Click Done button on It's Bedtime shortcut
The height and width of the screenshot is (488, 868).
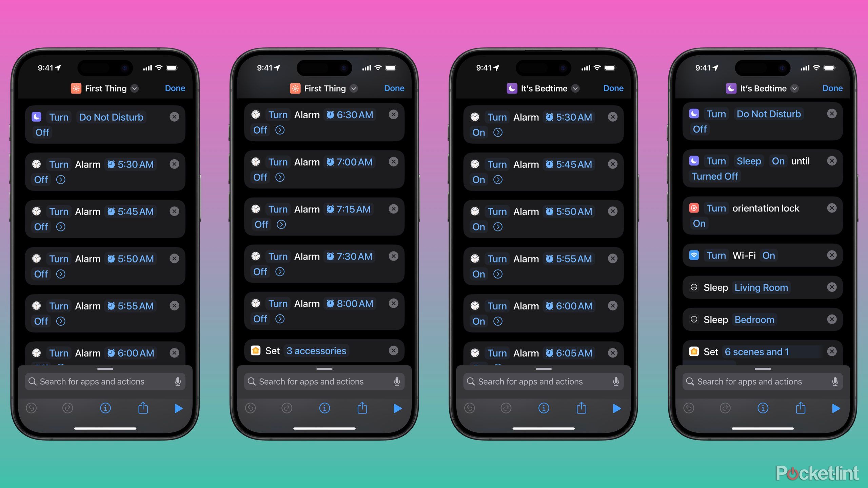[x=613, y=88]
